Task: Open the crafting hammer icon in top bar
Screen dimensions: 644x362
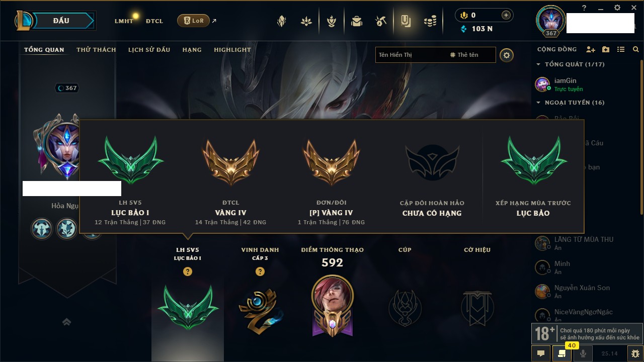Action: pos(381,21)
